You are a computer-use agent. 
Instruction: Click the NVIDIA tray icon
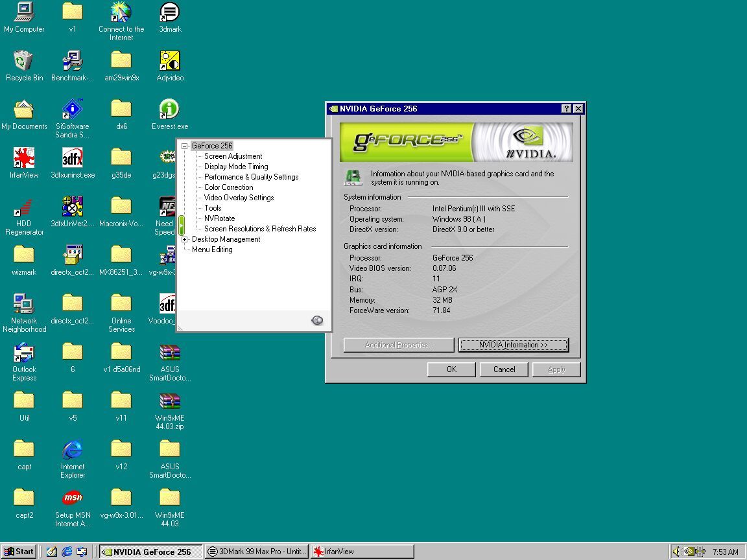click(689, 552)
